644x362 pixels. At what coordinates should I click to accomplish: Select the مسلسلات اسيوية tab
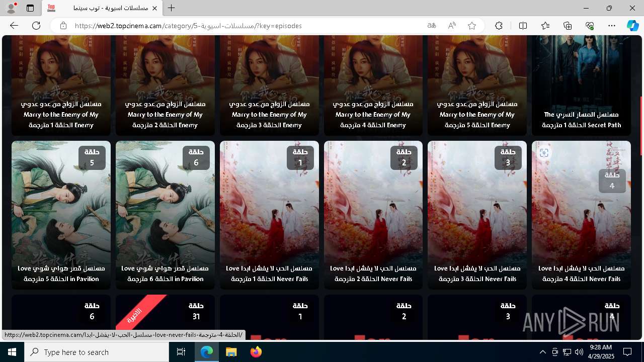(102, 8)
